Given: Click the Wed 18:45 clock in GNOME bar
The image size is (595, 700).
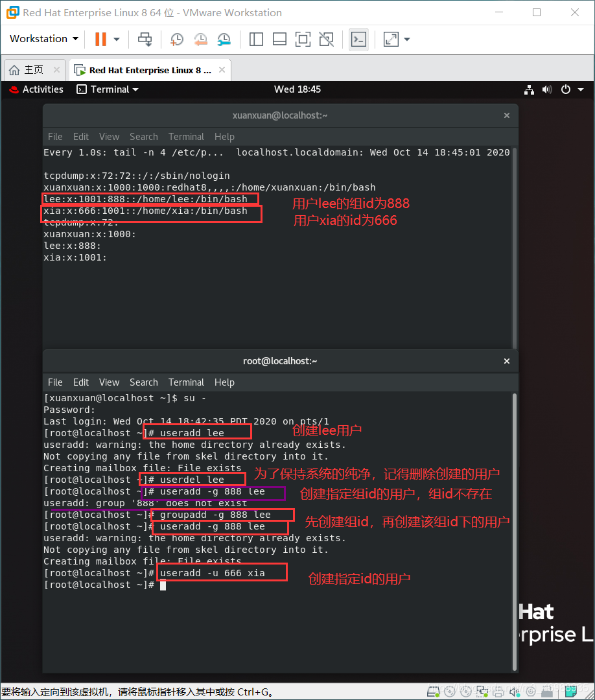Looking at the screenshot, I should (297, 89).
